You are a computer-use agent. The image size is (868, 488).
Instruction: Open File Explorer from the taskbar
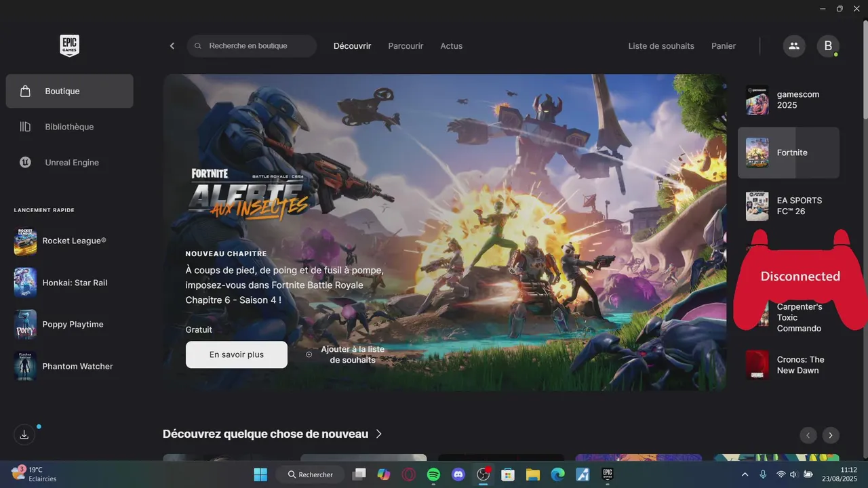[532, 474]
